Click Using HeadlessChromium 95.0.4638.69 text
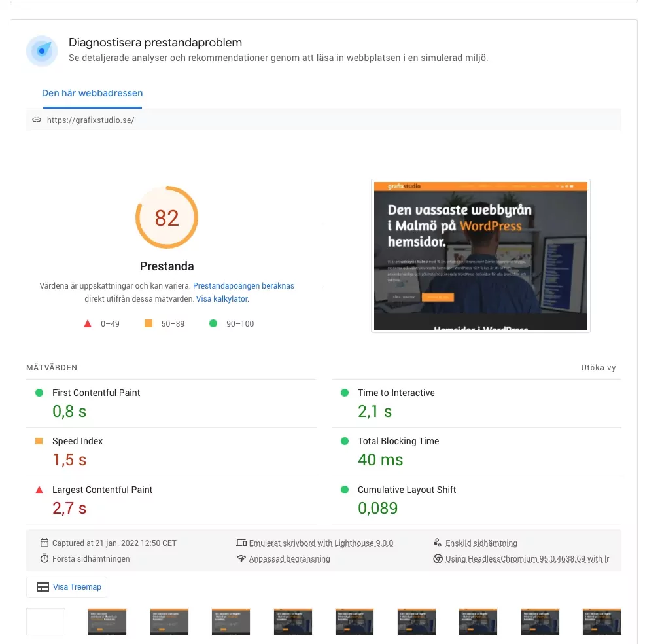This screenshot has height=644, width=660. pos(527,558)
